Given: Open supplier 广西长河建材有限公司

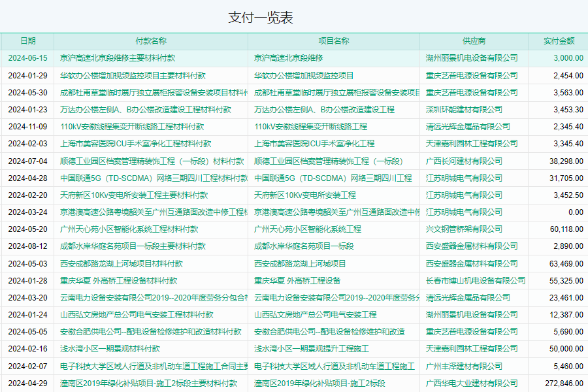Looking at the screenshot, I should pos(465,161).
